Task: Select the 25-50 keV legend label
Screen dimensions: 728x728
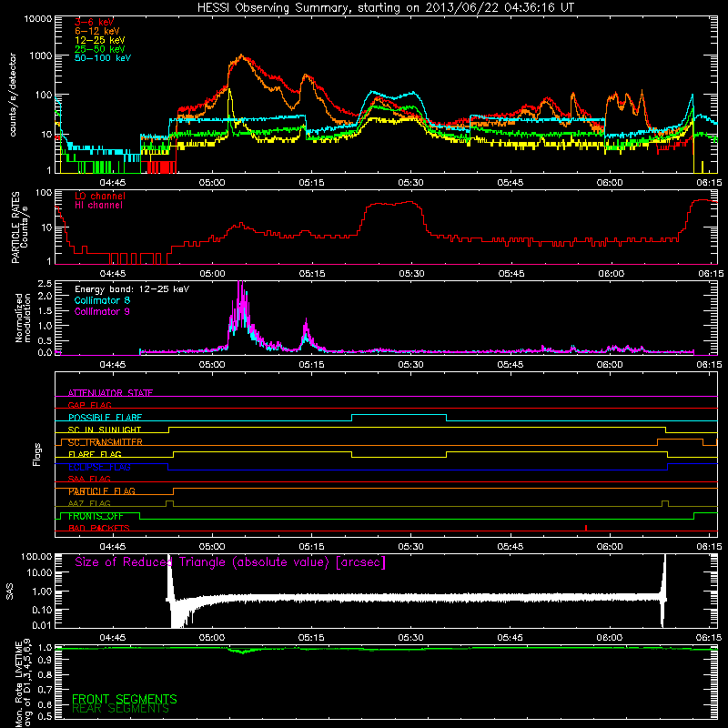Action: (100, 49)
